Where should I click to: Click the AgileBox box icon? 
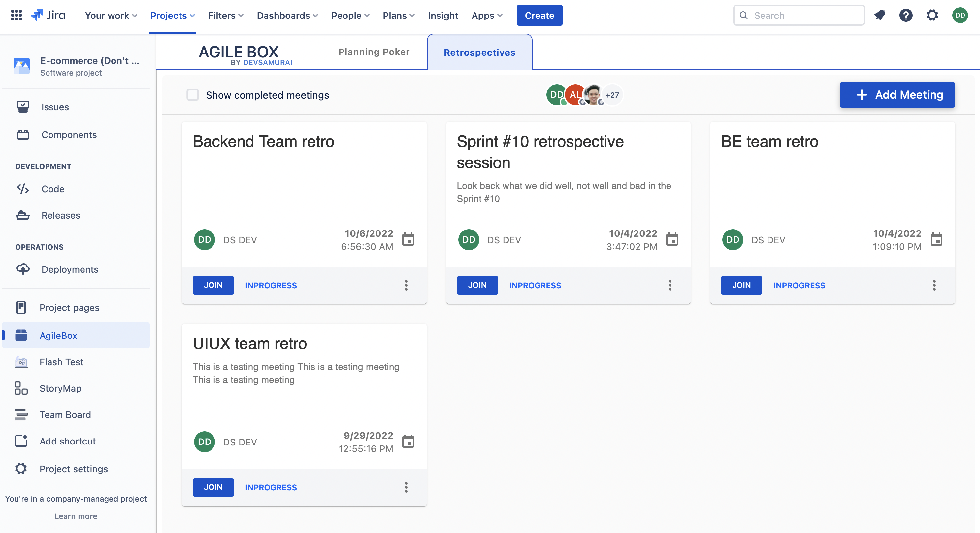click(21, 336)
